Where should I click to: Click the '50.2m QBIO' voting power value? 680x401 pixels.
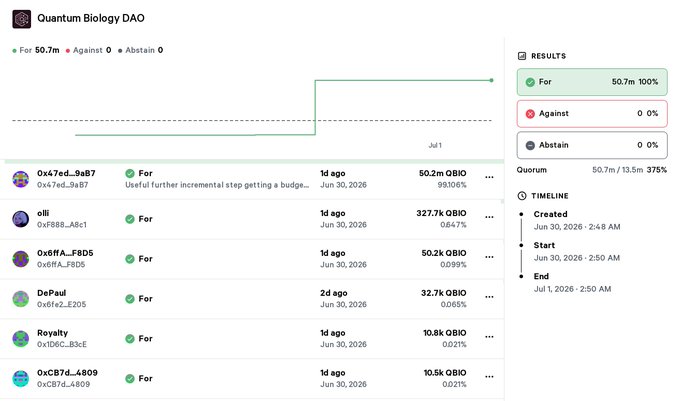pyautogui.click(x=442, y=173)
